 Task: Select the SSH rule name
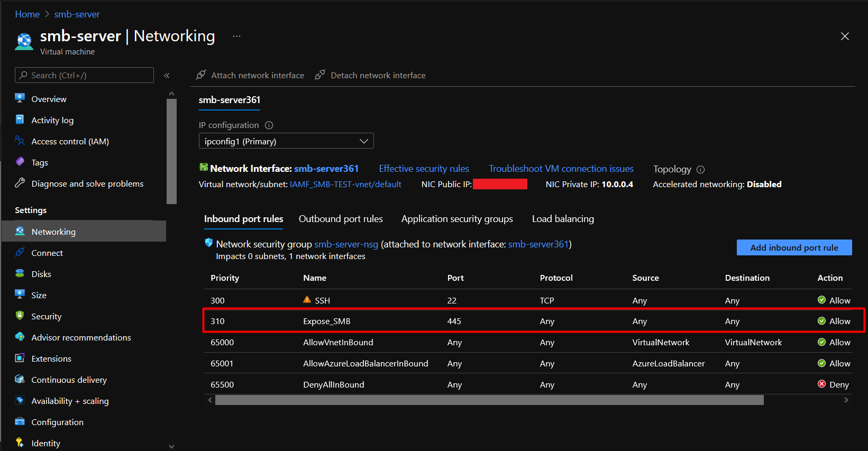click(x=323, y=300)
